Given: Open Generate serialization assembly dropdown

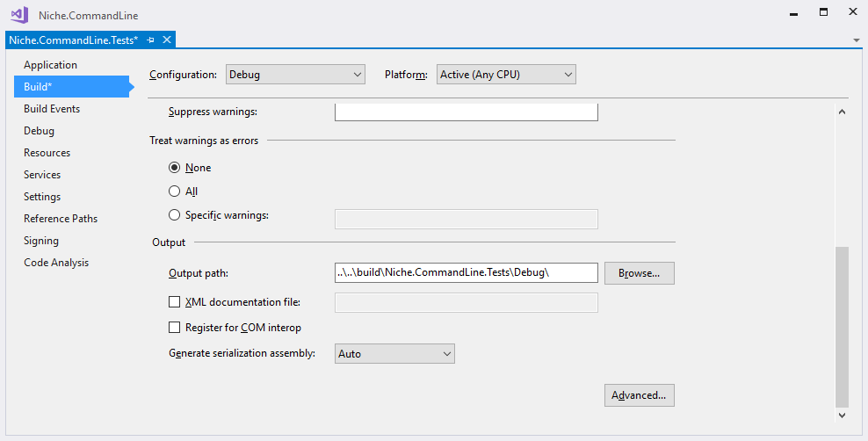Looking at the screenshot, I should point(394,353).
